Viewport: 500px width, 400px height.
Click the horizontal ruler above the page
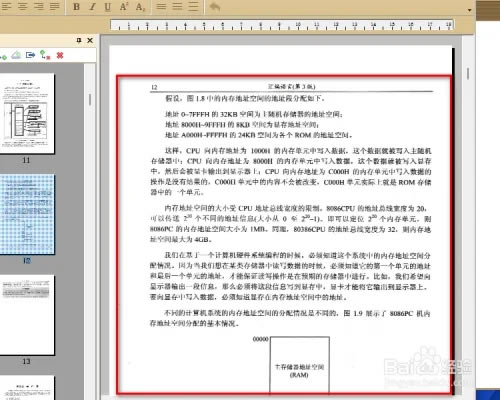point(282,25)
